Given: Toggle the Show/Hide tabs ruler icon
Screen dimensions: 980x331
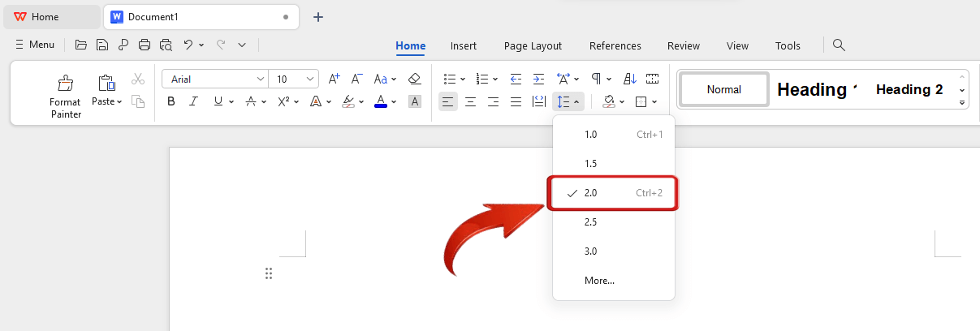Looking at the screenshot, I should [652, 79].
